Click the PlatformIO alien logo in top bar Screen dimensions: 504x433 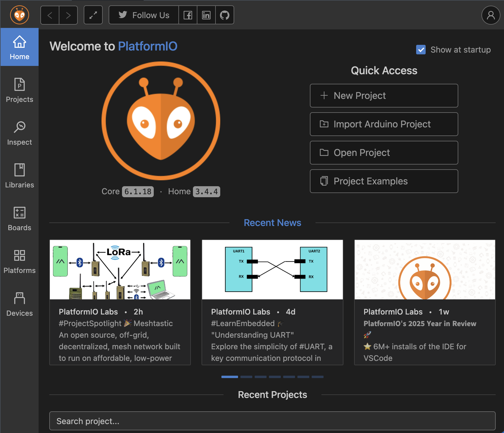click(x=20, y=15)
